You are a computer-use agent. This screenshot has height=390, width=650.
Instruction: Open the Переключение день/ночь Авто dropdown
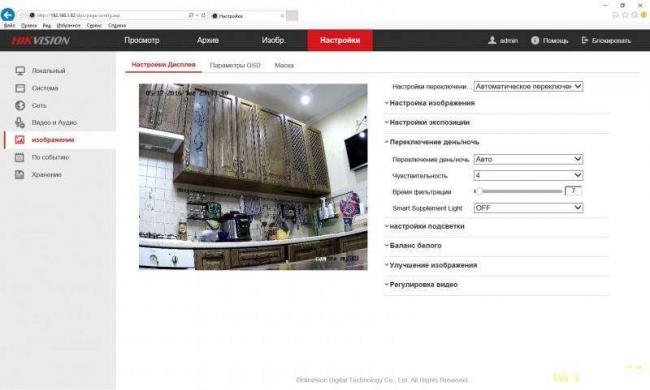pos(528,159)
